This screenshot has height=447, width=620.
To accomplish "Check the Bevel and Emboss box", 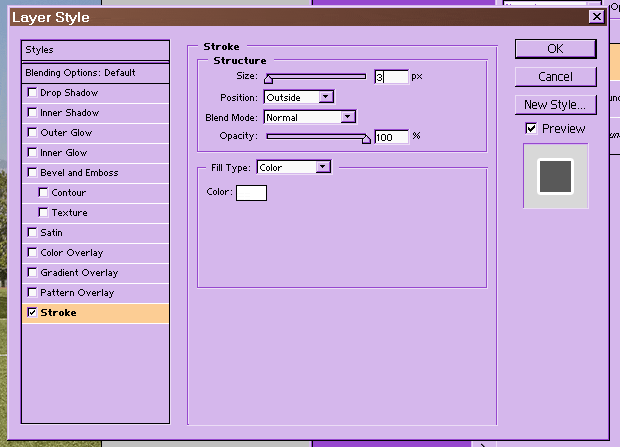I will tap(32, 173).
